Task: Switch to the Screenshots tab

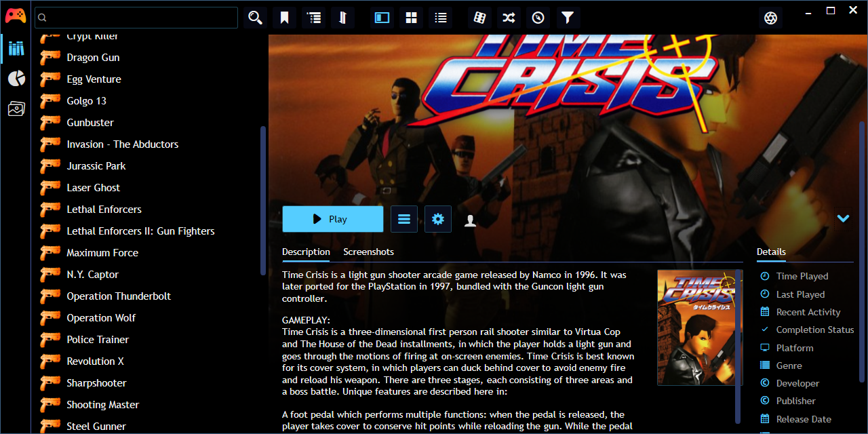Action: 368,252
